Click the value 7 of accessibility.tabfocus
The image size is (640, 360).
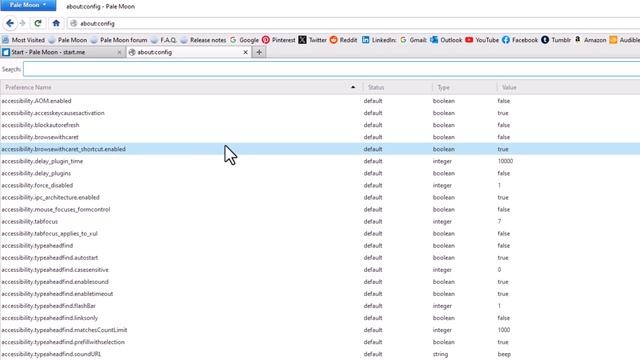[499, 221]
